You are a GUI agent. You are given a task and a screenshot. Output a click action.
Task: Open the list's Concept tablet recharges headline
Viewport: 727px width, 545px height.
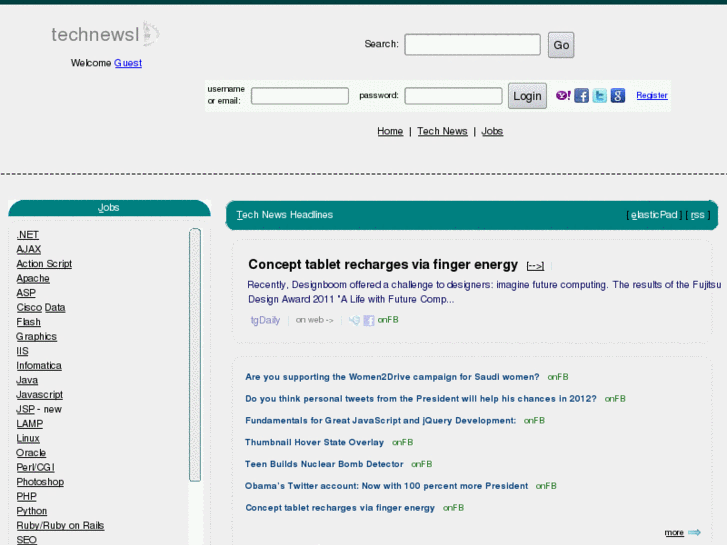(340, 508)
